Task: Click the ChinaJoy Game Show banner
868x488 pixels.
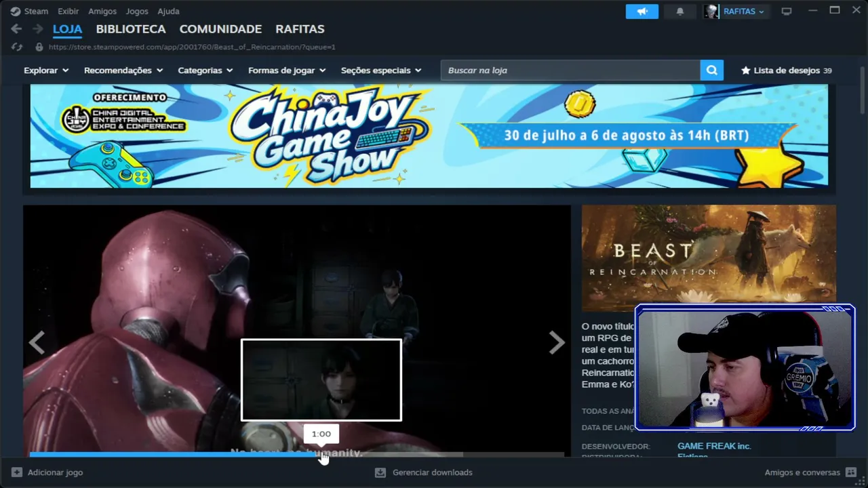Action: [x=429, y=136]
